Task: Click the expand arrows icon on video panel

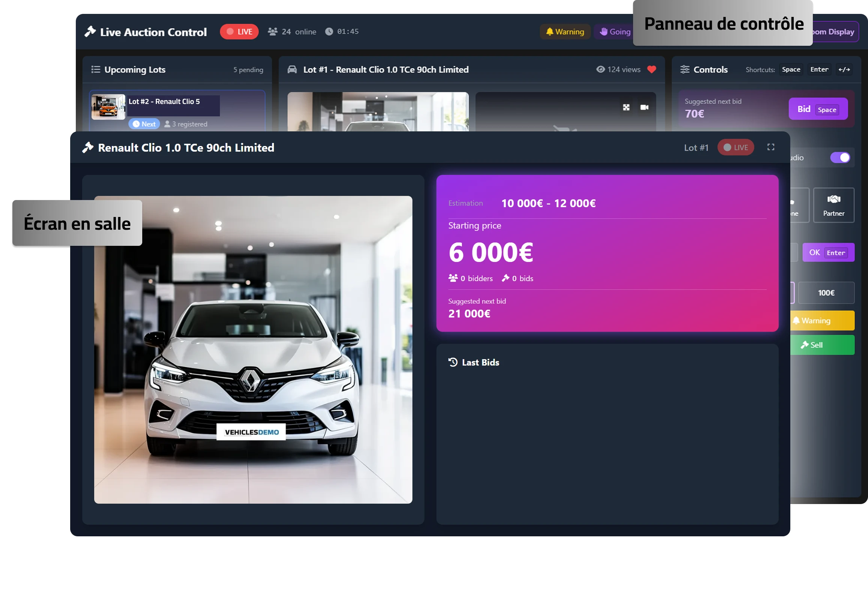Action: (x=626, y=107)
